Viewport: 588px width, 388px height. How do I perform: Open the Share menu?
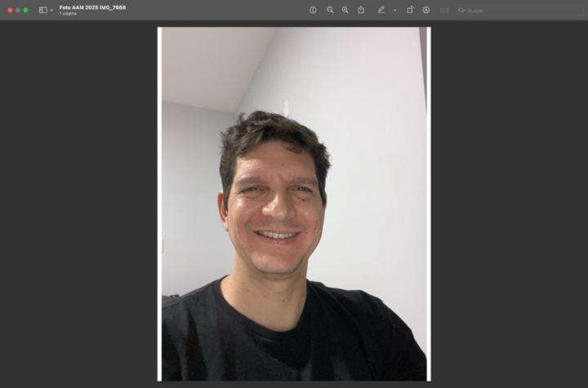361,10
